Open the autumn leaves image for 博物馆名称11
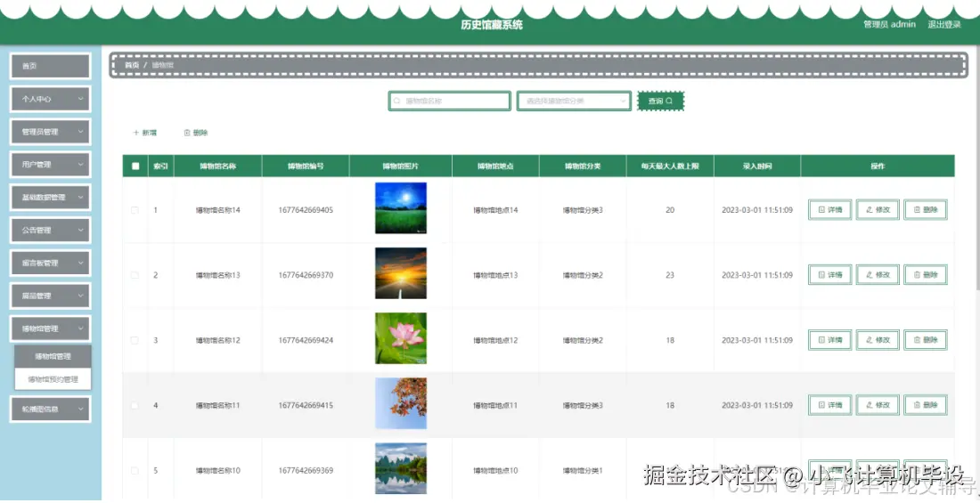 401,403
